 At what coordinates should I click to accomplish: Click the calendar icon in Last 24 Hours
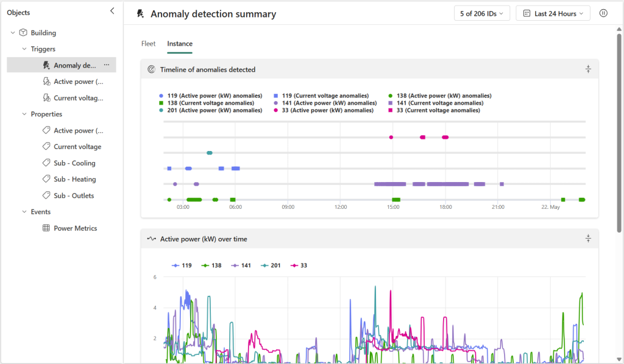526,13
